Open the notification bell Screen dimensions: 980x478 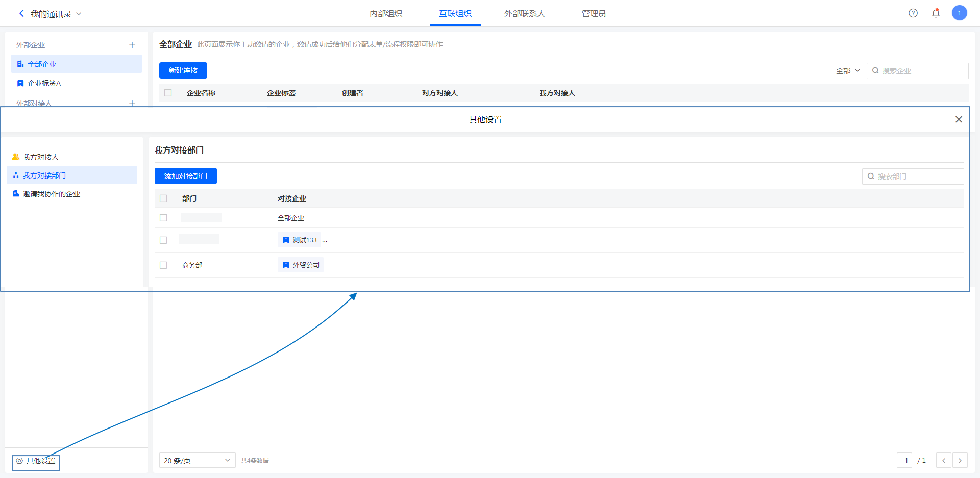936,13
